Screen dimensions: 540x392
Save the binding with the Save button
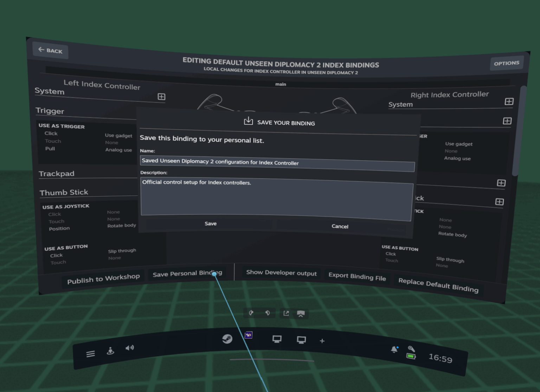click(210, 223)
